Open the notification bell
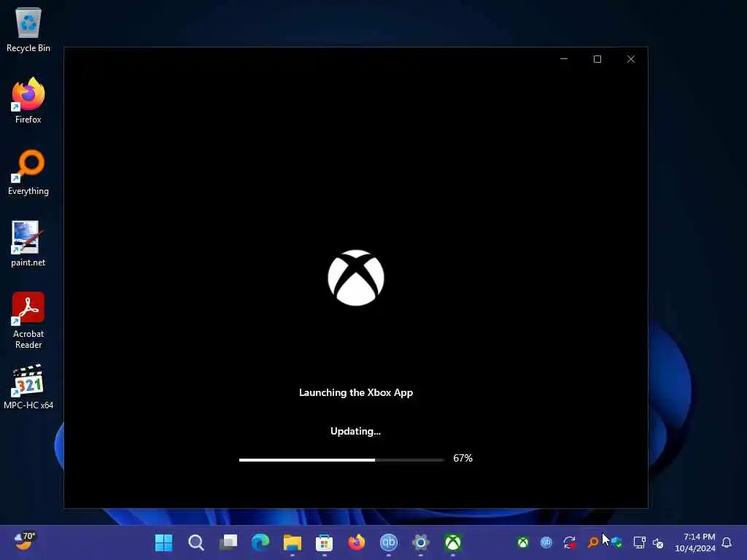Viewport: 747px width, 560px height. pyautogui.click(x=727, y=542)
